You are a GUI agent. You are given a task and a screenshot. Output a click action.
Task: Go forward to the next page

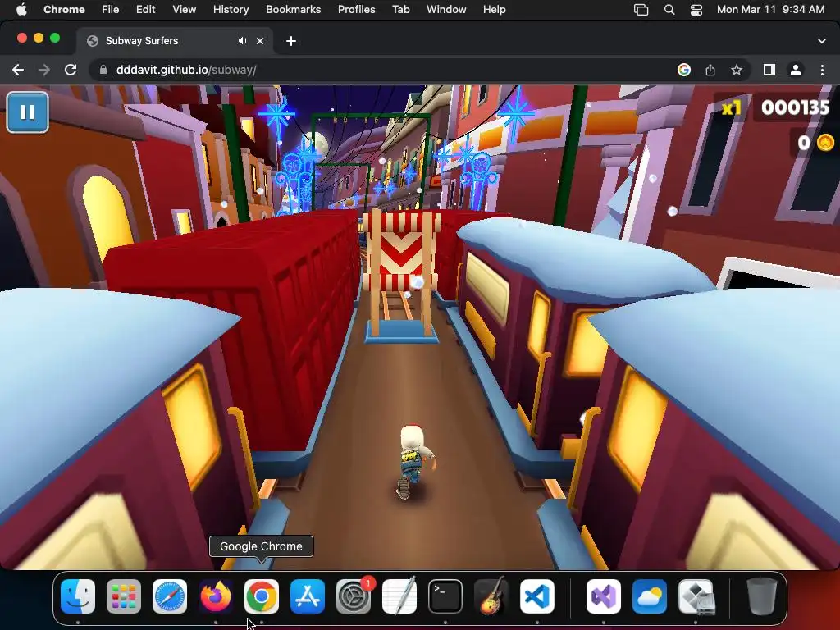click(44, 71)
